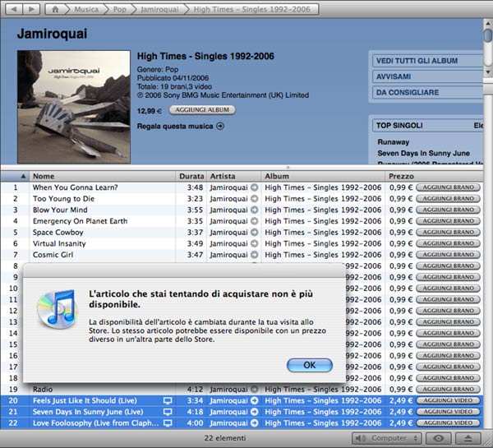This screenshot has width=493, height=448.
Task: Click artist arrow for When You Gonna Learn?
Action: click(254, 187)
